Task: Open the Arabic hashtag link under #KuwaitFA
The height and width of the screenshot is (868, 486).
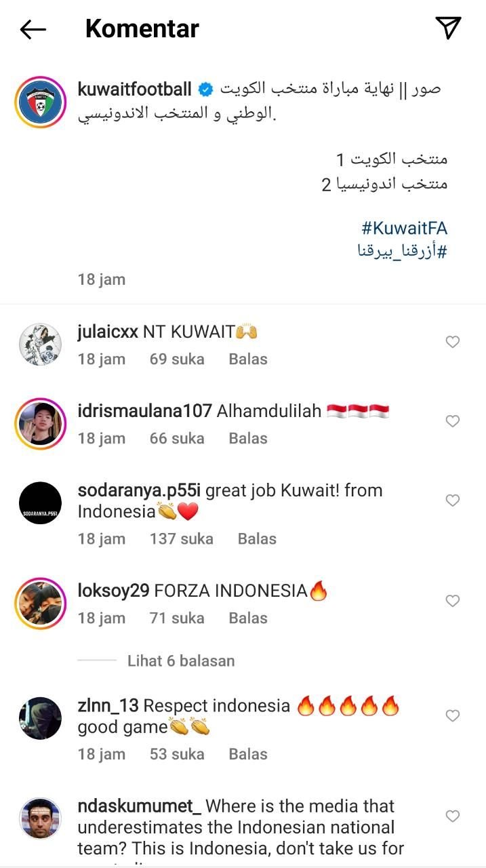Action: 403,251
